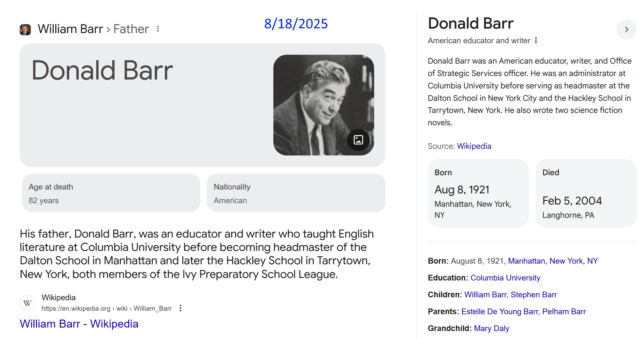Click the Donald Barr black and white photo
This screenshot has width=644, height=339.
coord(324,105)
